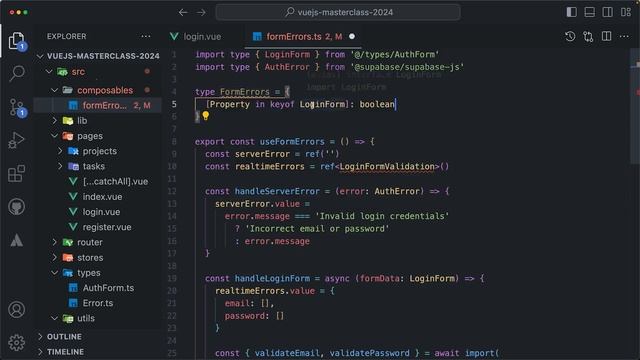Click the FormErrors type name

244,92
